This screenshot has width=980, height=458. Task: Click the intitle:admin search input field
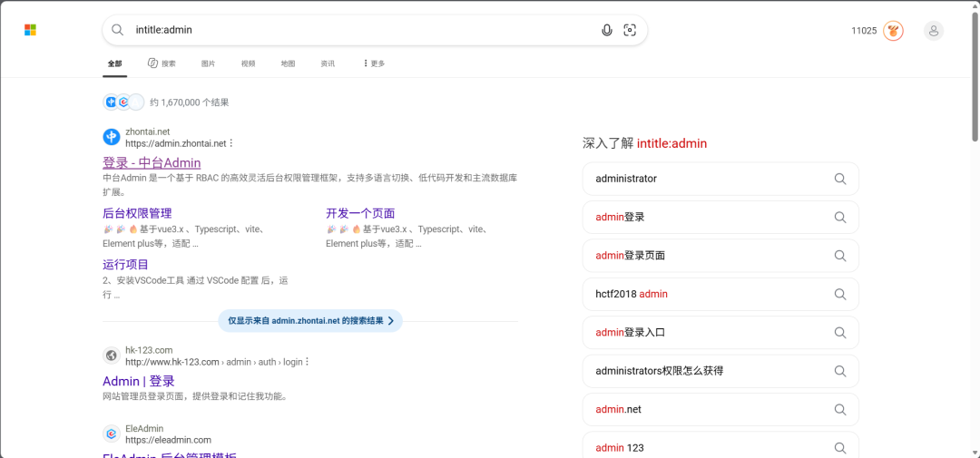pos(362,30)
